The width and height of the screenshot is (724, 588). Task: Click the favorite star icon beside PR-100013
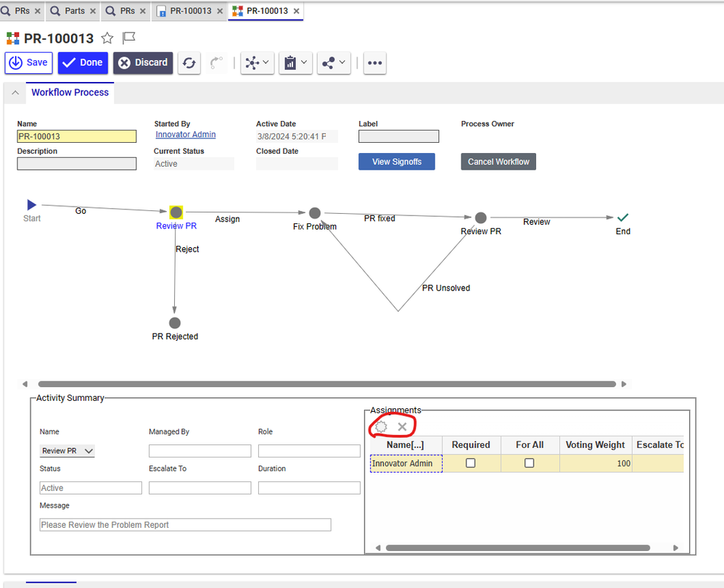[x=107, y=38]
